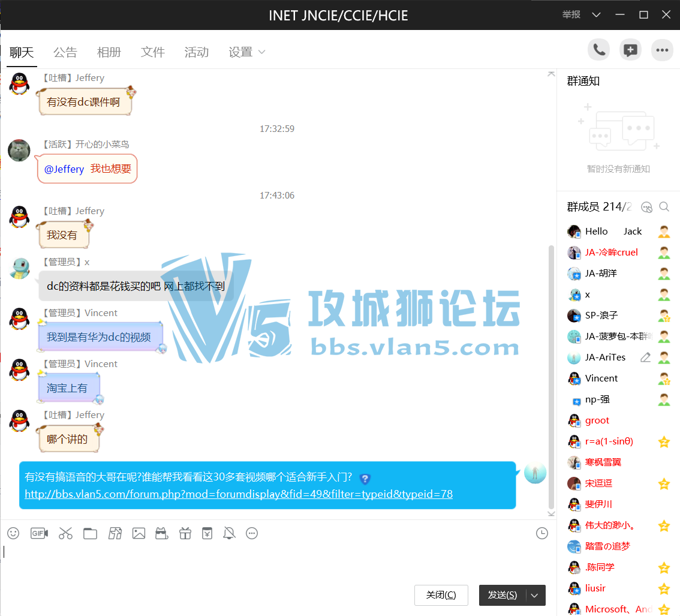680x616 pixels.
Task: Click message 'dc的资料都是花钱买的吧'
Action: click(x=136, y=286)
